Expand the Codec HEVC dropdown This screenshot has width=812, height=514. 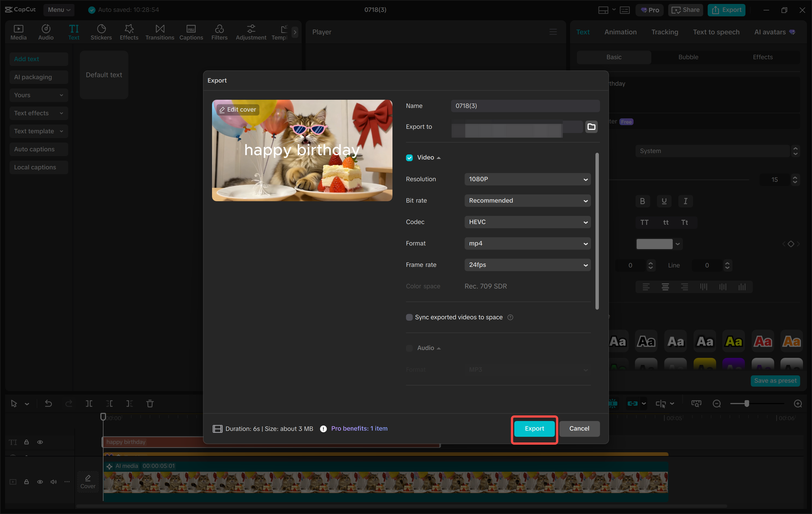click(527, 222)
